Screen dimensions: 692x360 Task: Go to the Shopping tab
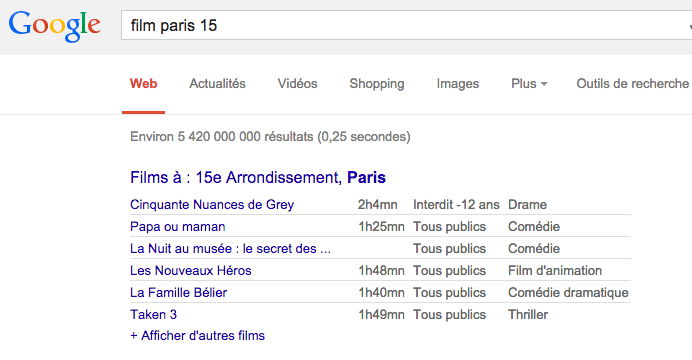click(x=377, y=84)
